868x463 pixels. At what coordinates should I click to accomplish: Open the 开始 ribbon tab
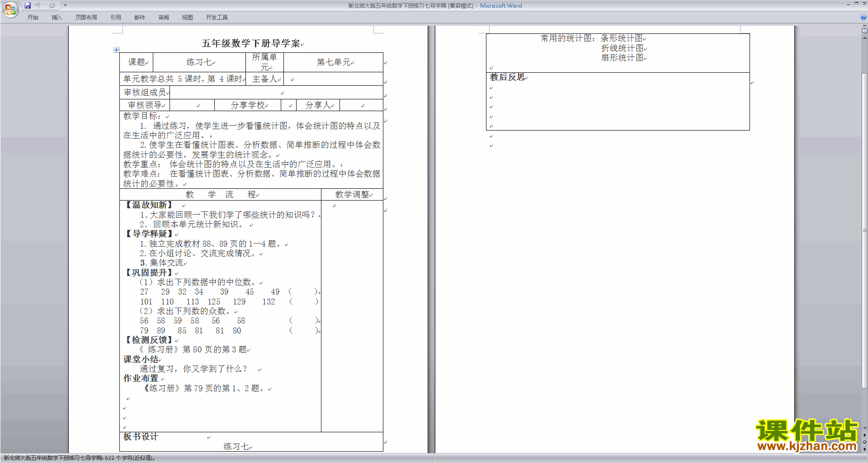[x=33, y=18]
